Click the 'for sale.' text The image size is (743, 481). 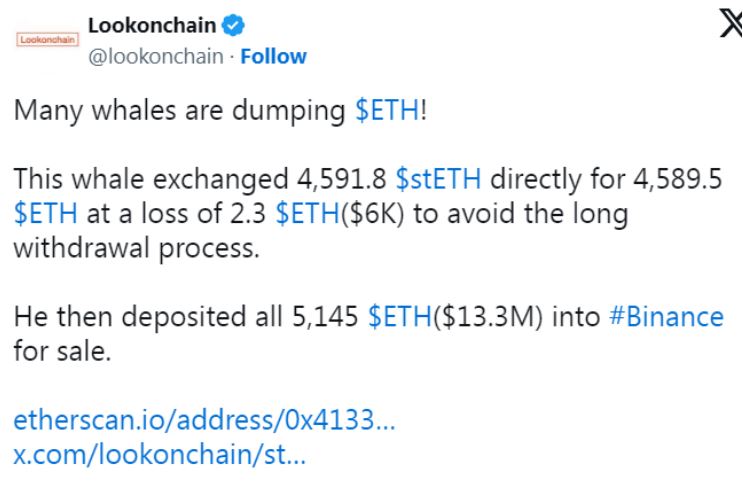tap(62, 351)
